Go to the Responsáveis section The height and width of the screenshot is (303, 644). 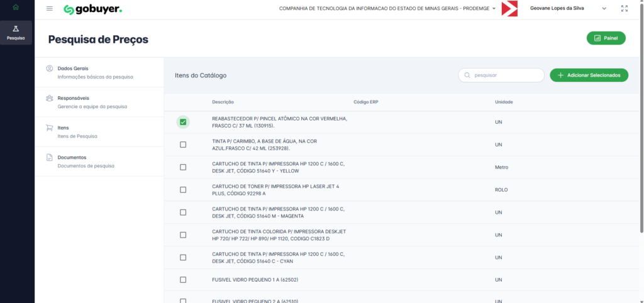click(x=73, y=98)
